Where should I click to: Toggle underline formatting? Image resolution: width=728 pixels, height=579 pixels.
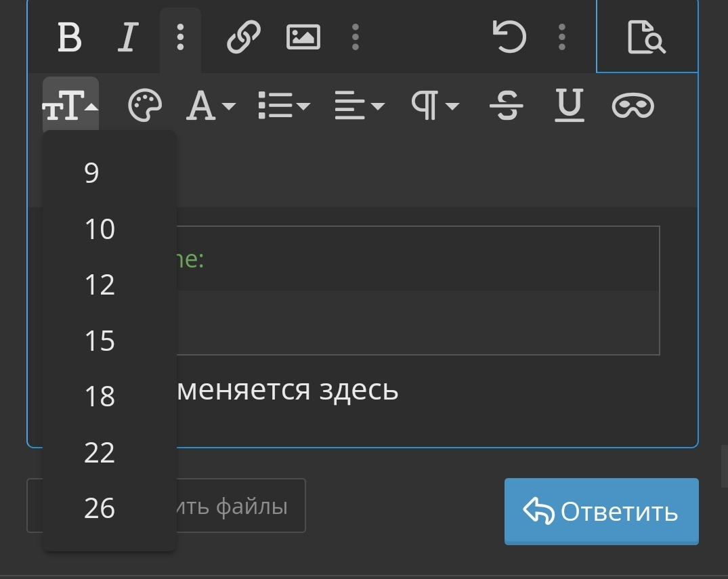[x=570, y=106]
